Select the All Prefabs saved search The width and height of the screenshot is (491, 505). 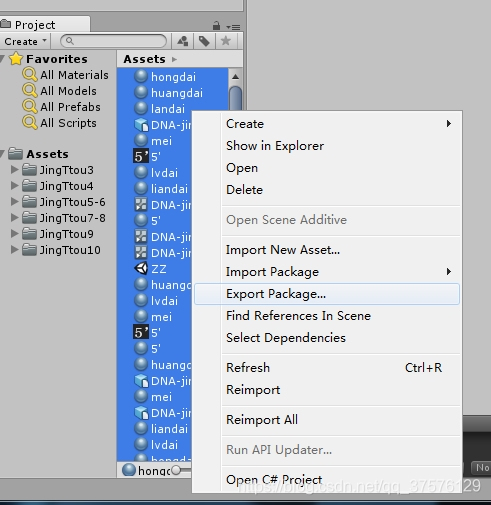(x=62, y=107)
